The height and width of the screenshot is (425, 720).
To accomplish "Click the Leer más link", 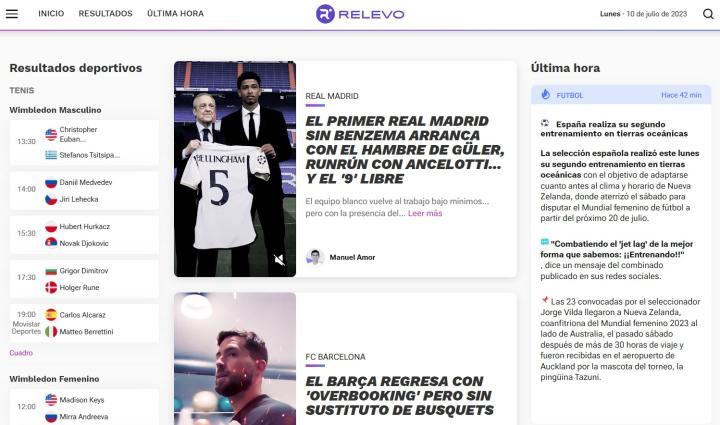I will (x=425, y=213).
